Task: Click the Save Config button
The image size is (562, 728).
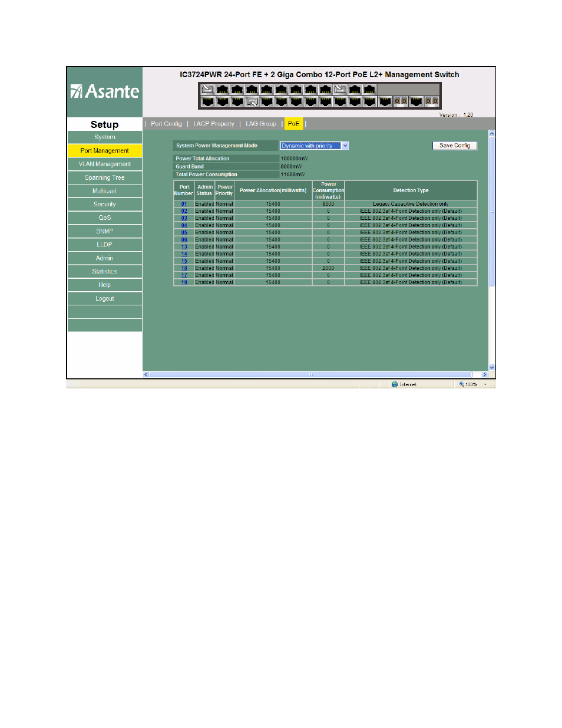Action: [455, 146]
